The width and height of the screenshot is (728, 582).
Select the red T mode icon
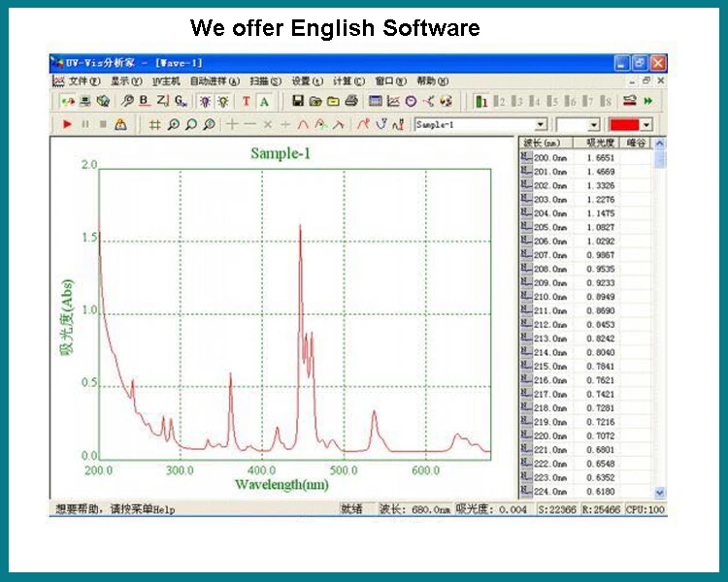point(247,101)
